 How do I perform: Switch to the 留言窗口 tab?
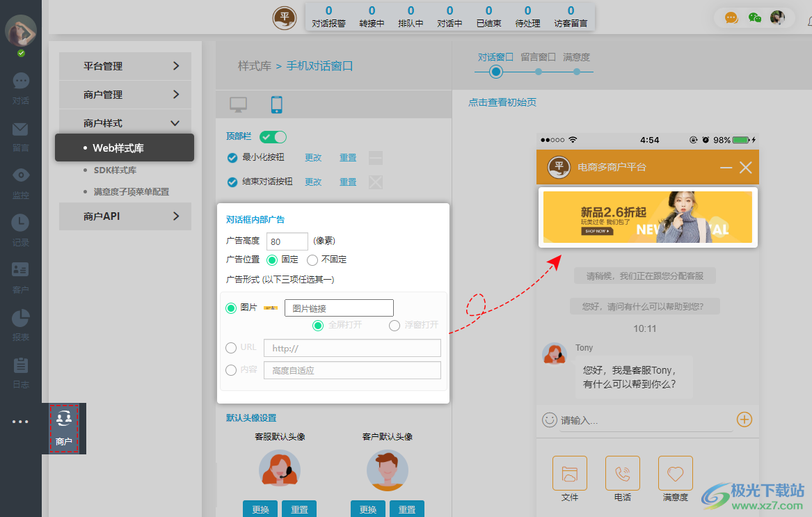[536, 58]
